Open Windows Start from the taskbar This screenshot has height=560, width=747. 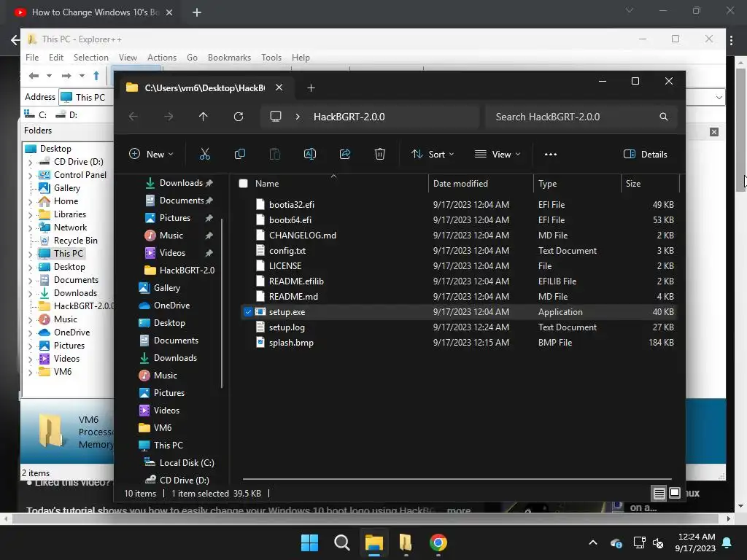(x=309, y=542)
